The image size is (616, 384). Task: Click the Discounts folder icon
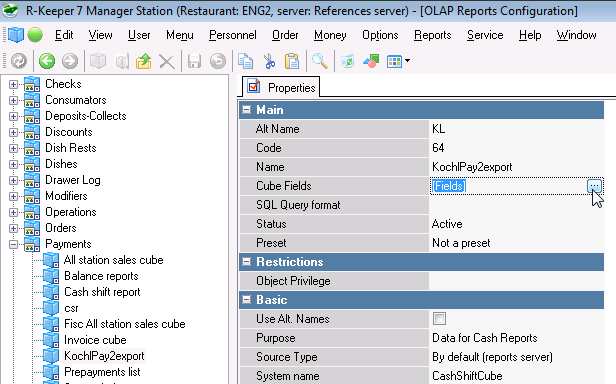[x=32, y=132]
